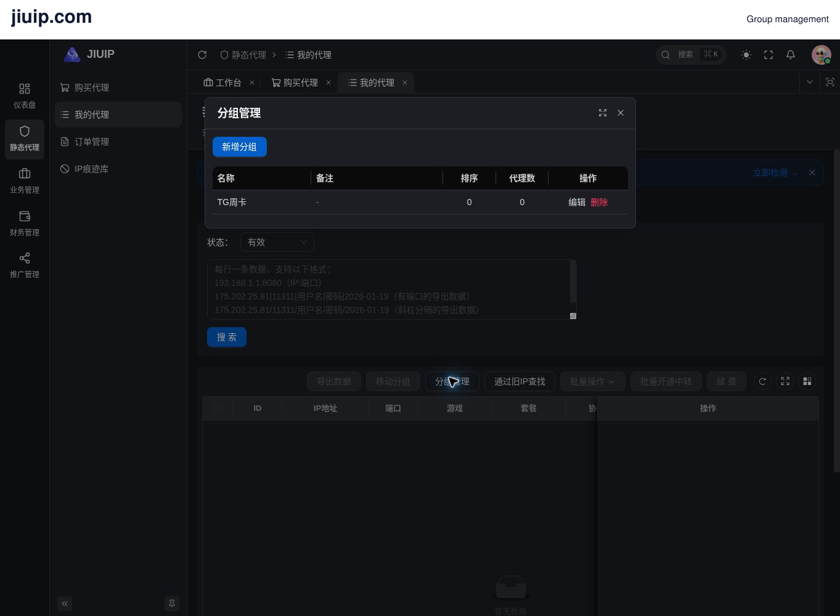Close the 分组管理 dialog

[621, 113]
